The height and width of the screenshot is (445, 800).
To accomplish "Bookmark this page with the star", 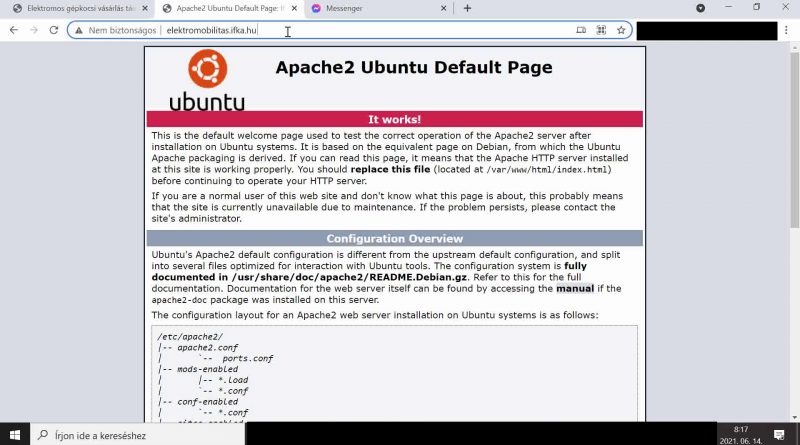I will point(621,30).
